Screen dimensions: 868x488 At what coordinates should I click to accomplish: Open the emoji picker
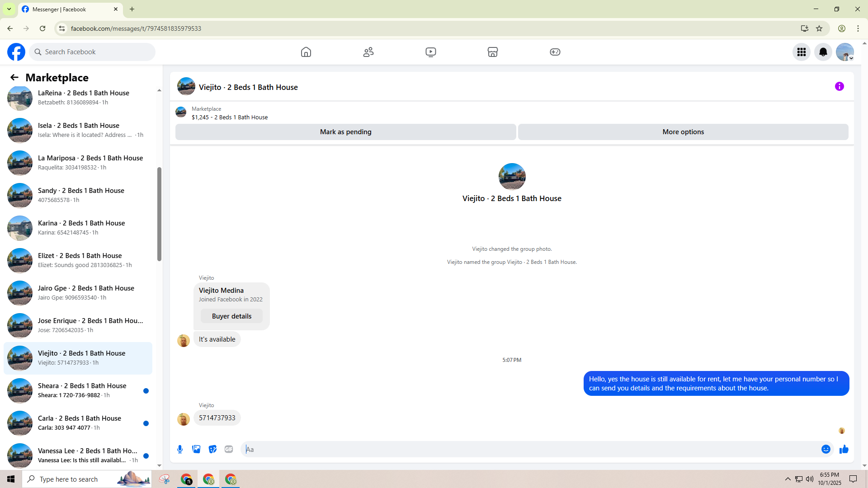826,449
